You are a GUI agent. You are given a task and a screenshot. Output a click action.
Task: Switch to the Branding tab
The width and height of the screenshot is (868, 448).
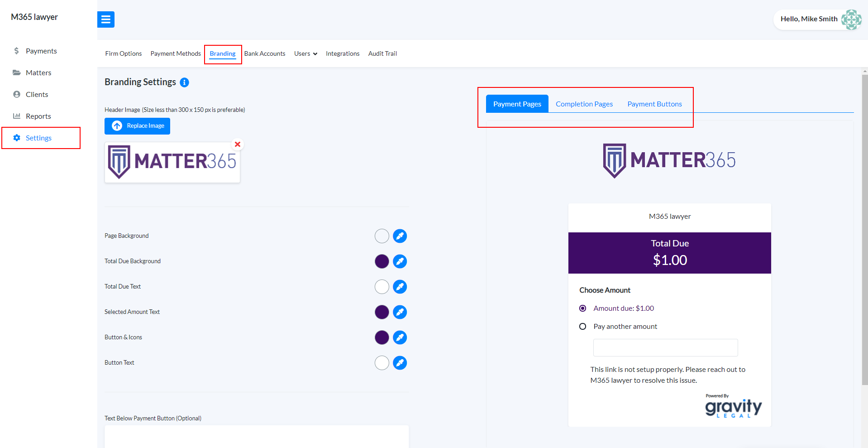pyautogui.click(x=223, y=53)
